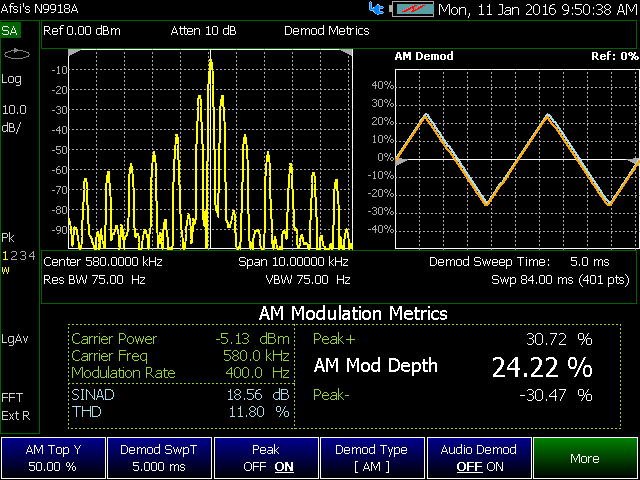
Task: Click the Afsi's N9918A device title
Action: tap(40, 9)
